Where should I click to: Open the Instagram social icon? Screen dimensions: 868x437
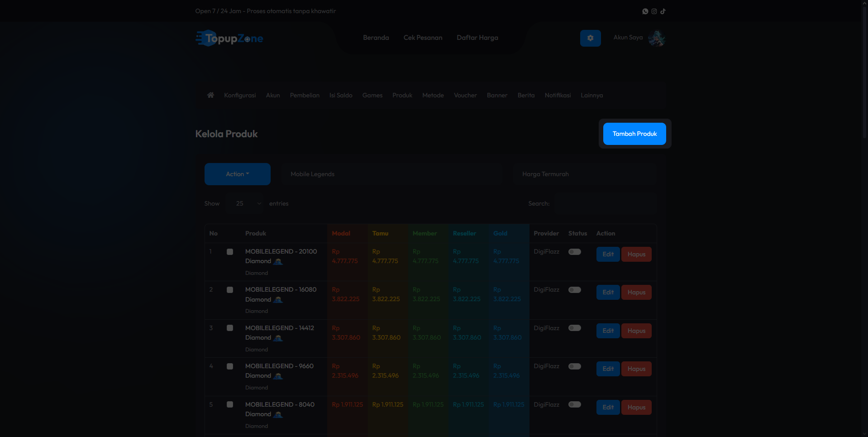[x=654, y=11]
